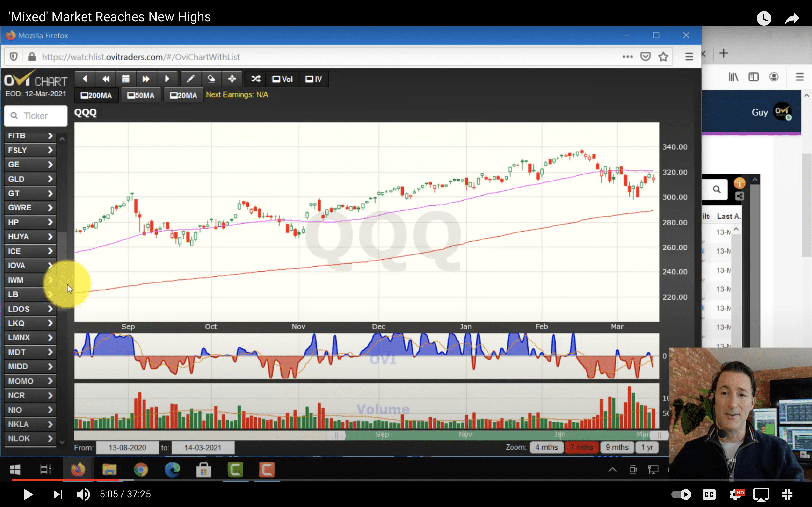812x507 pixels.
Task: Set zoom to 1 yr
Action: (x=647, y=447)
